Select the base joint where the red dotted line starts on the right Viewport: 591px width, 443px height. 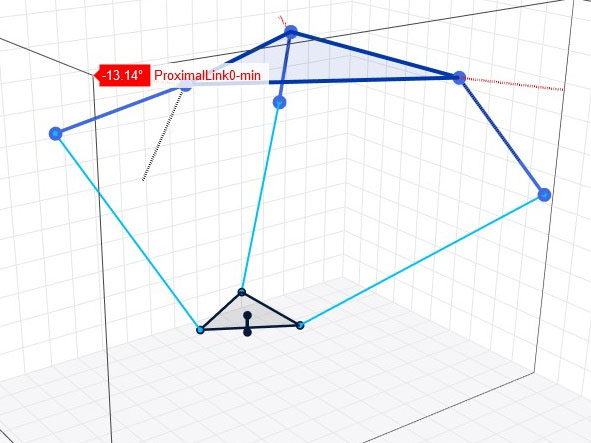click(459, 78)
